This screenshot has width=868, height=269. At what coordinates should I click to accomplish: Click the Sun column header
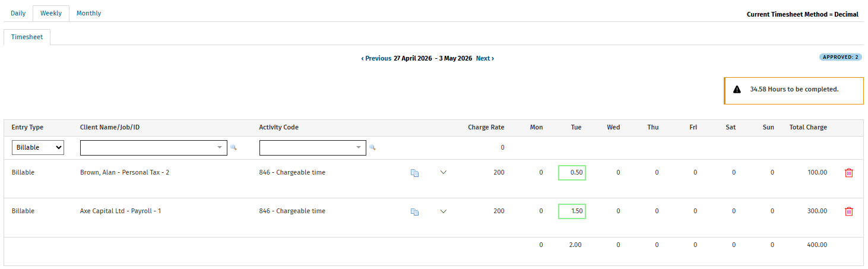[768, 128]
